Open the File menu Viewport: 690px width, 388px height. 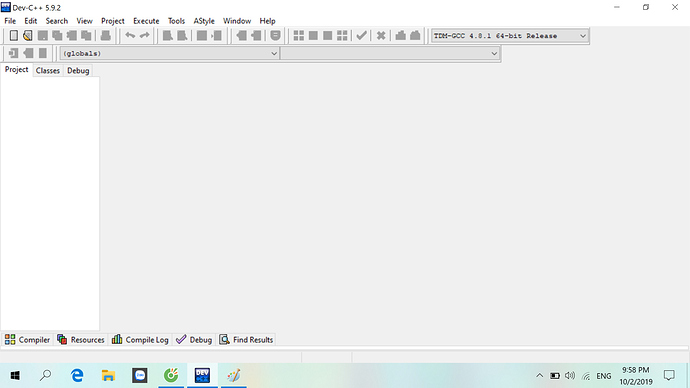(10, 21)
